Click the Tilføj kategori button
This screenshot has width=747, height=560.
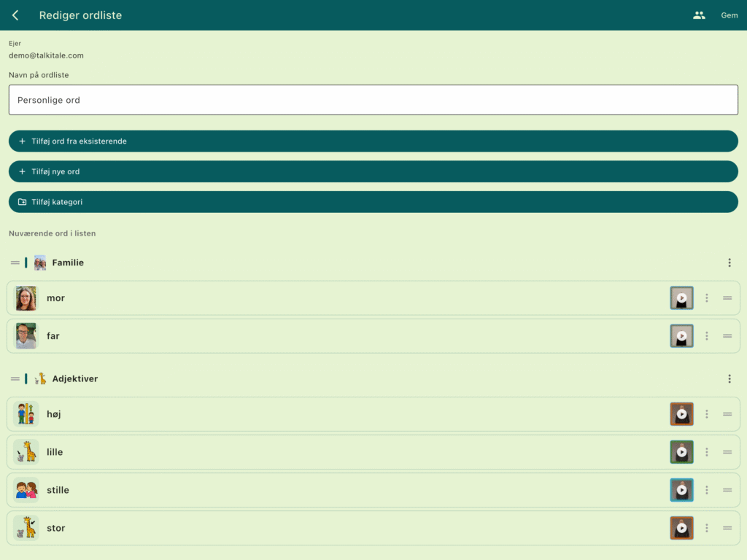tap(373, 202)
